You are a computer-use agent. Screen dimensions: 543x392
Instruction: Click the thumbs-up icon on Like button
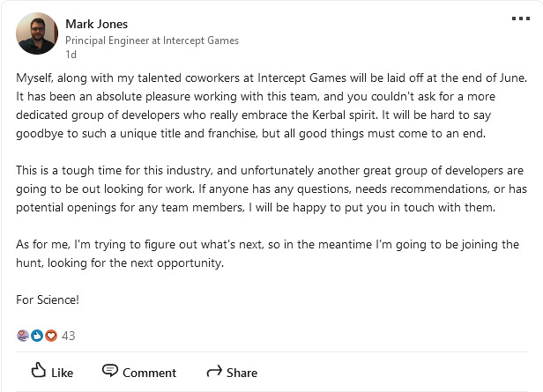[x=38, y=371]
